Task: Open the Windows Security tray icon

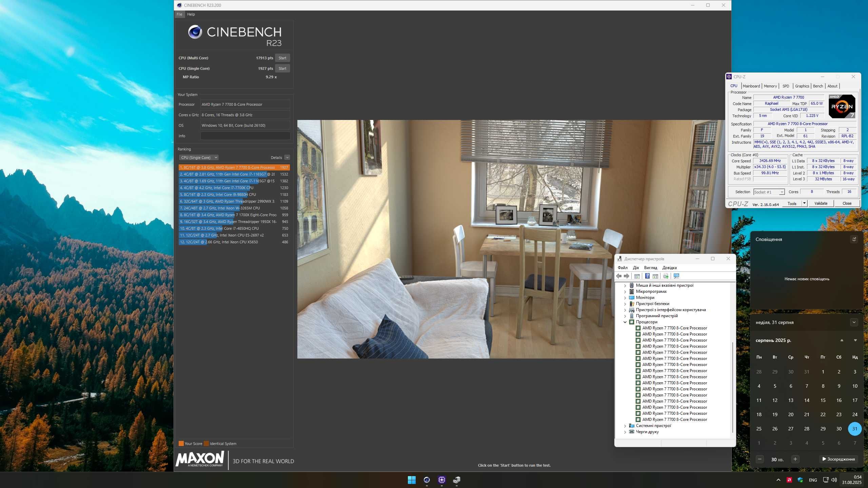Action: [801, 480]
